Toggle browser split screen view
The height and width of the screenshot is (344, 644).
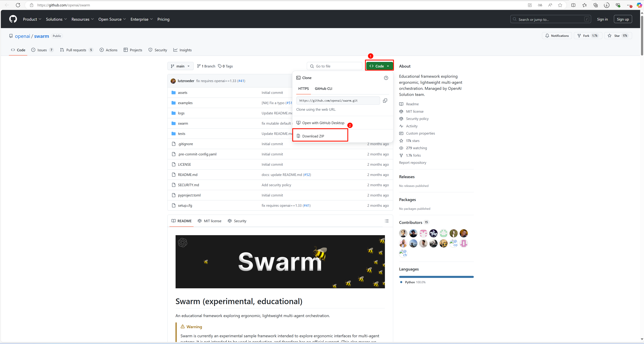[x=573, y=5]
